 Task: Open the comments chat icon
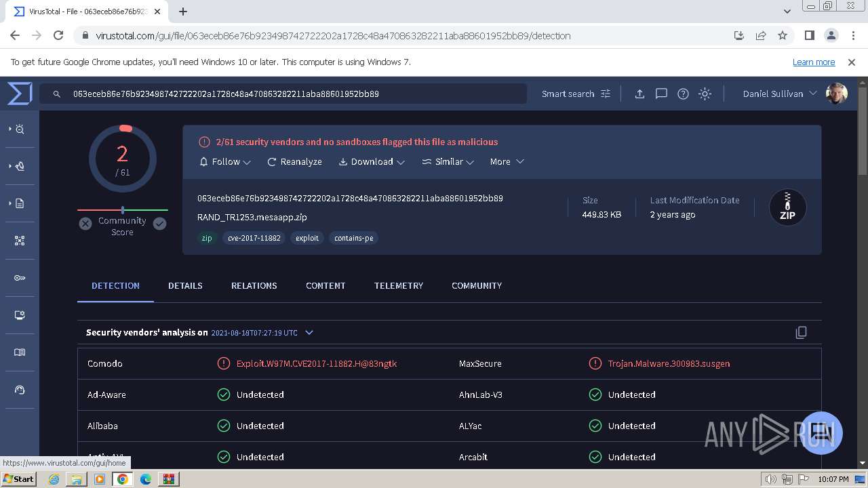pyautogui.click(x=661, y=94)
